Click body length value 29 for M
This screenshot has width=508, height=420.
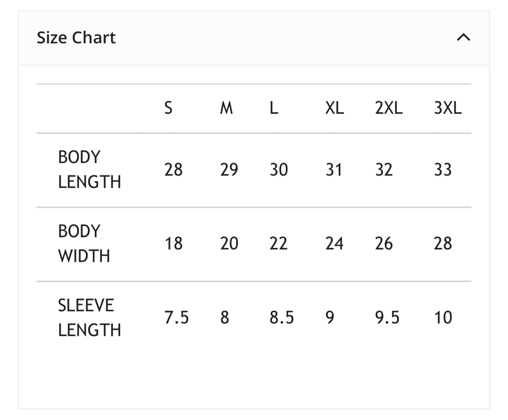click(x=229, y=170)
